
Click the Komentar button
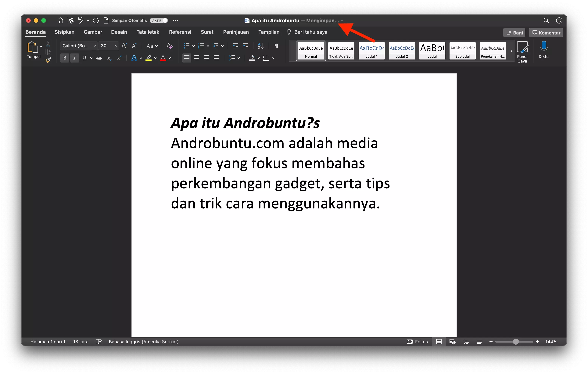546,32
